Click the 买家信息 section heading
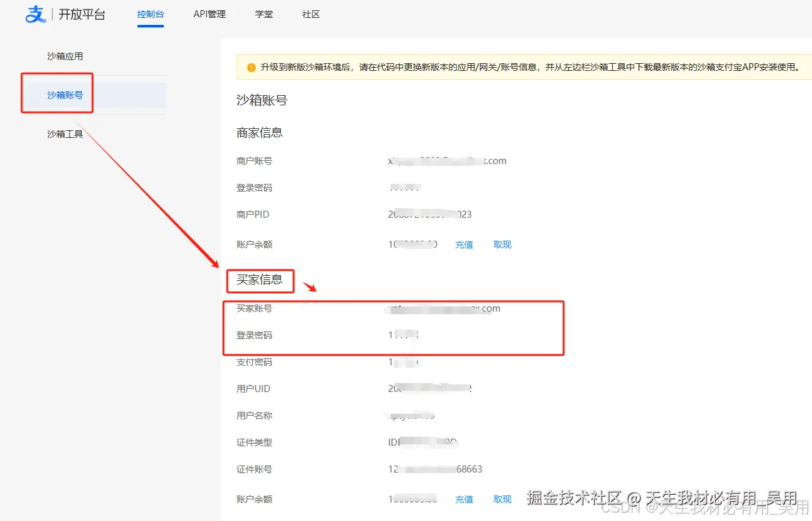The image size is (812, 521). tap(260, 280)
